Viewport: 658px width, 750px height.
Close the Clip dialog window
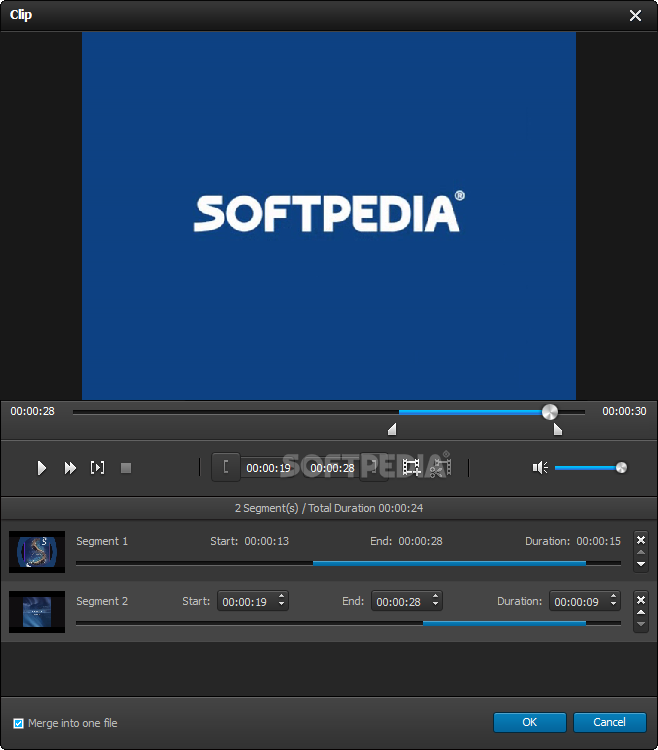coord(636,16)
